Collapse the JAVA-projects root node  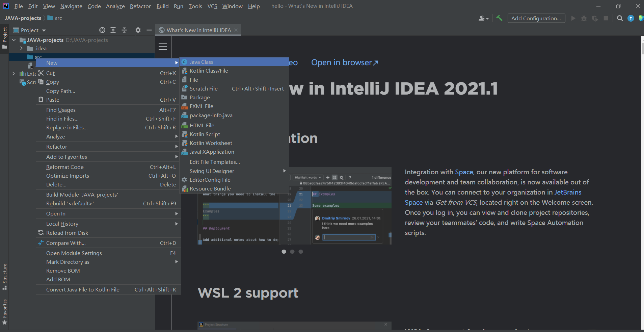tap(14, 40)
